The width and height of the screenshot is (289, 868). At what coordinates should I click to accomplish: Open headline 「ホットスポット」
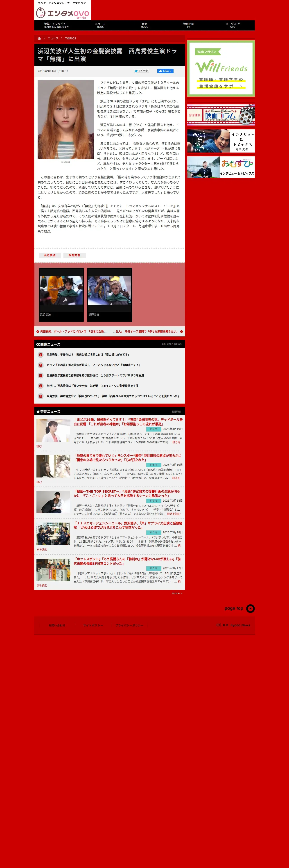pos(127,561)
